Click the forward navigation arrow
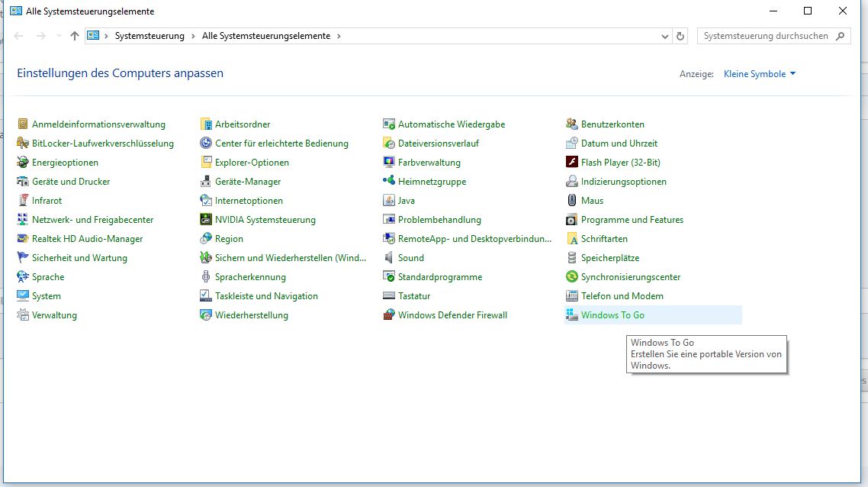 pos(41,36)
